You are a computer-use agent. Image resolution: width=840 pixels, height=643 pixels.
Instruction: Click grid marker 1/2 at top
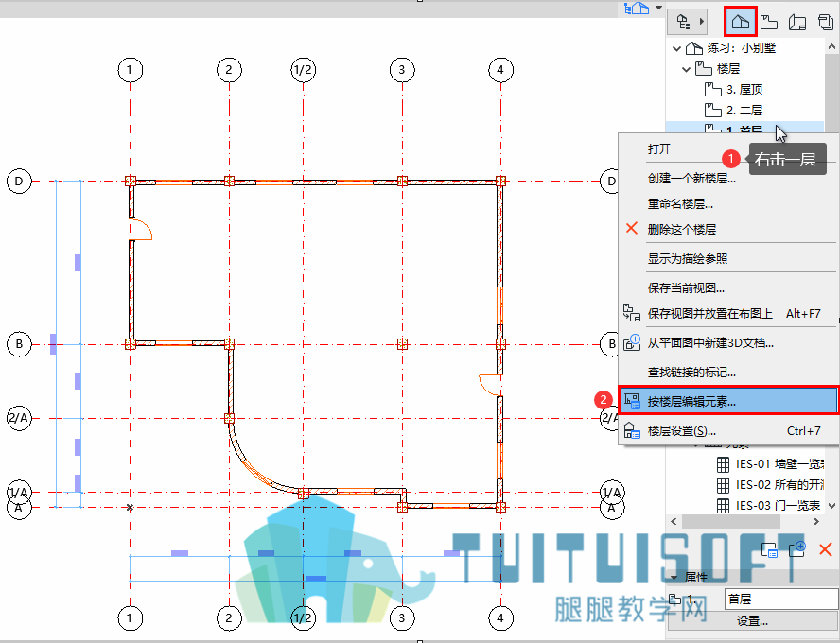pyautogui.click(x=304, y=70)
